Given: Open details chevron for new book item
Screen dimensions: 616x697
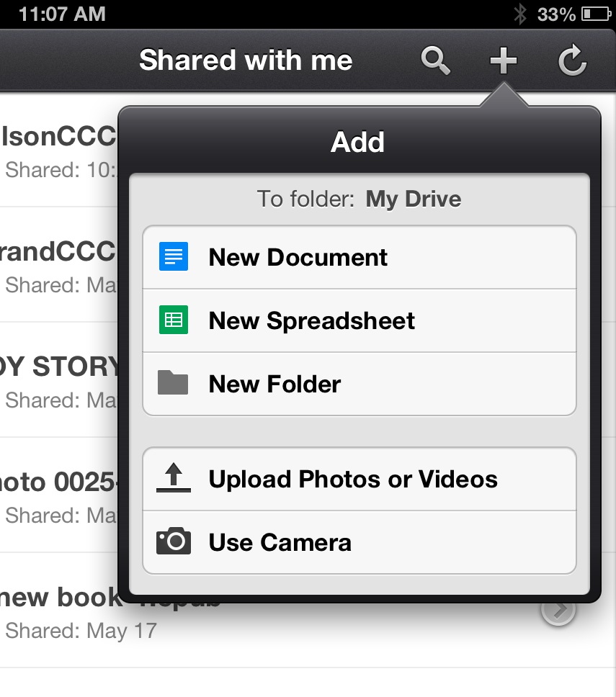Looking at the screenshot, I should [x=558, y=610].
